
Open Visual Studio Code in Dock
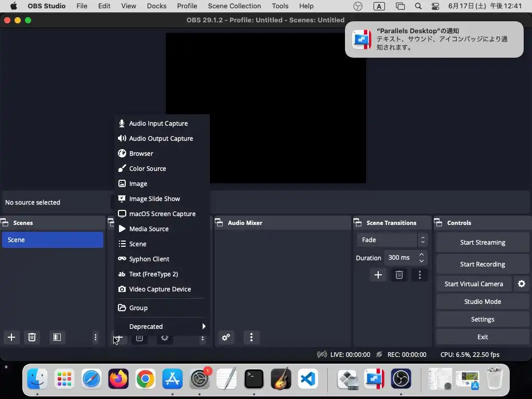click(308, 379)
